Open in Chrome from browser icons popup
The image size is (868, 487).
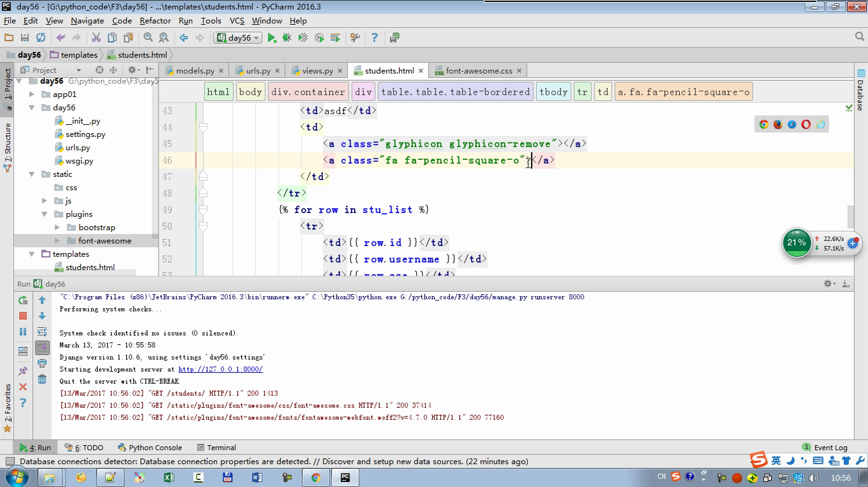[x=764, y=124]
